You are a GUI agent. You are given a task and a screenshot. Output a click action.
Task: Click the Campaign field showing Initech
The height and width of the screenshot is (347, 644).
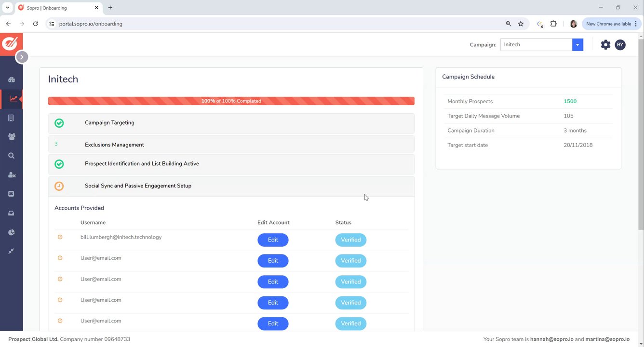(x=537, y=45)
